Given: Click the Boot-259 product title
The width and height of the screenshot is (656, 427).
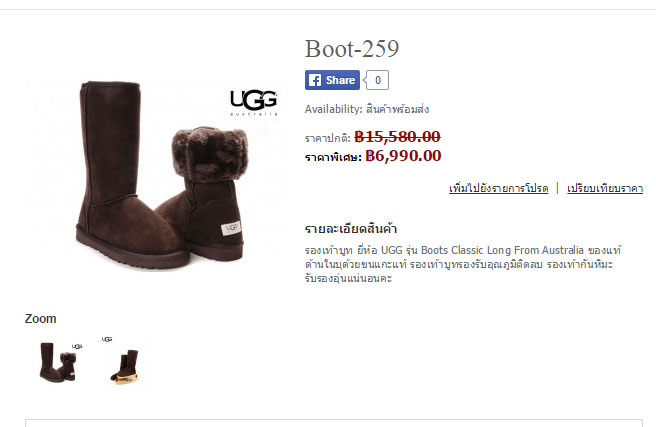Looking at the screenshot, I should click(352, 49).
